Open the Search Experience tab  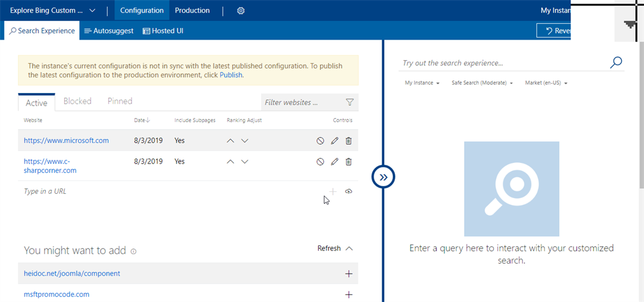tap(42, 31)
